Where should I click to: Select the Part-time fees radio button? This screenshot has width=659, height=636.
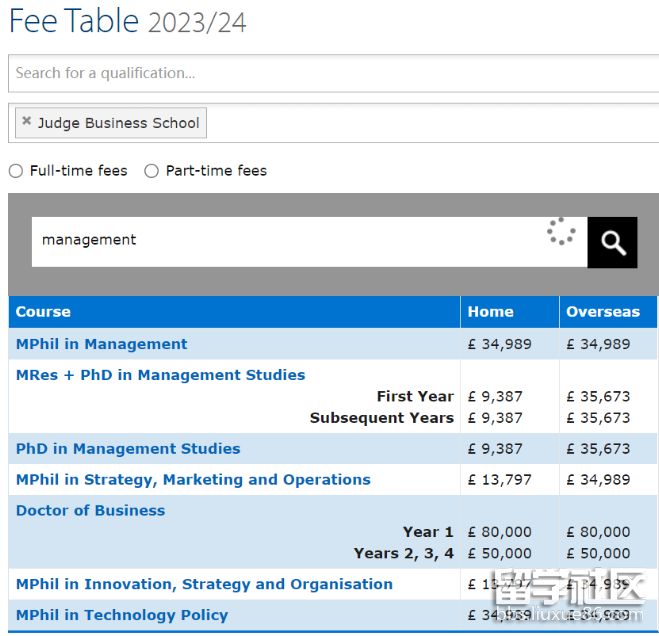pyautogui.click(x=152, y=171)
